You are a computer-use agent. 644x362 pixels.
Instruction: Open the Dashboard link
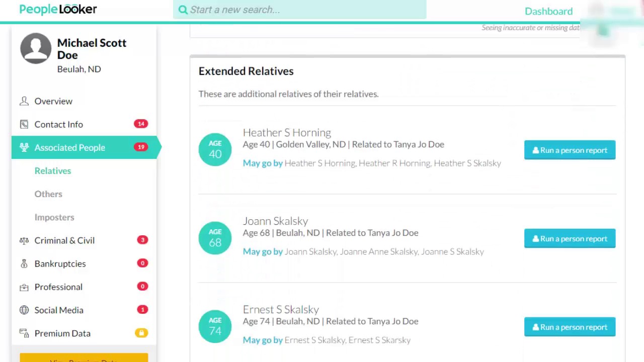pyautogui.click(x=548, y=11)
